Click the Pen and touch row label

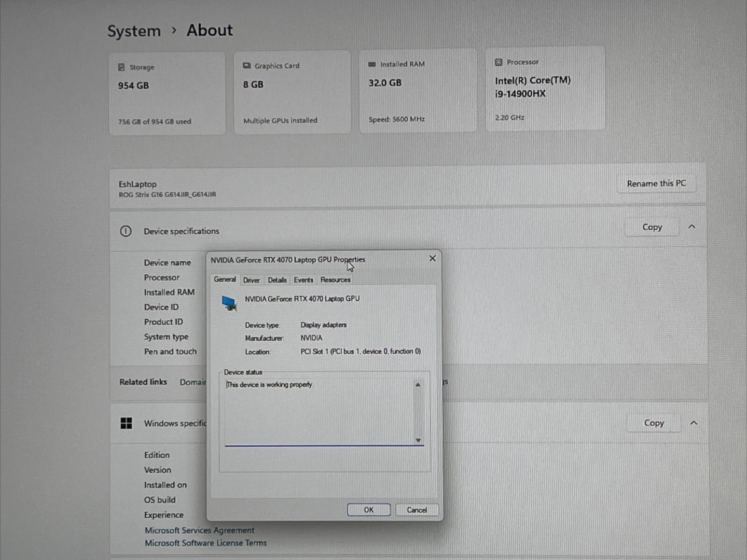pos(171,352)
